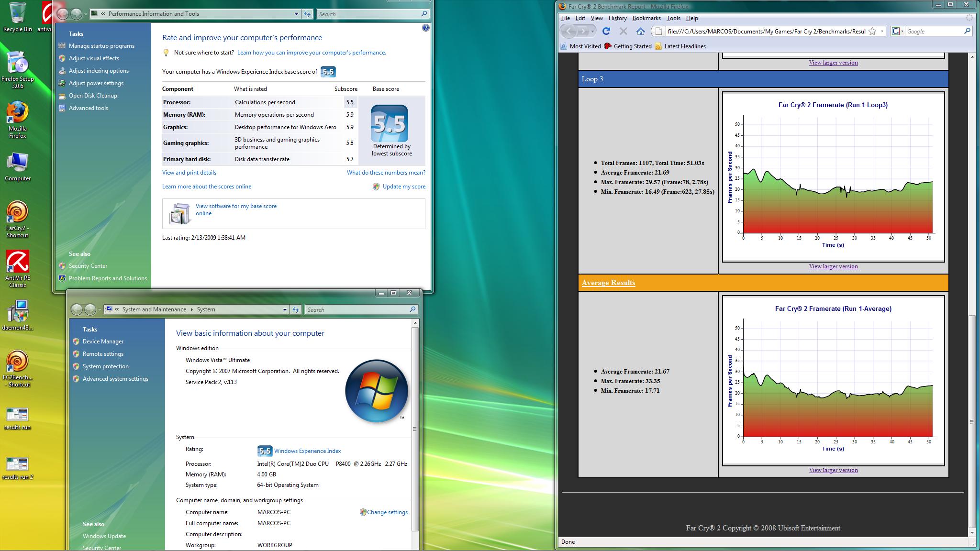980x551 pixels.
Task: Open Firefox recent pages dropdown arrow
Action: click(593, 31)
